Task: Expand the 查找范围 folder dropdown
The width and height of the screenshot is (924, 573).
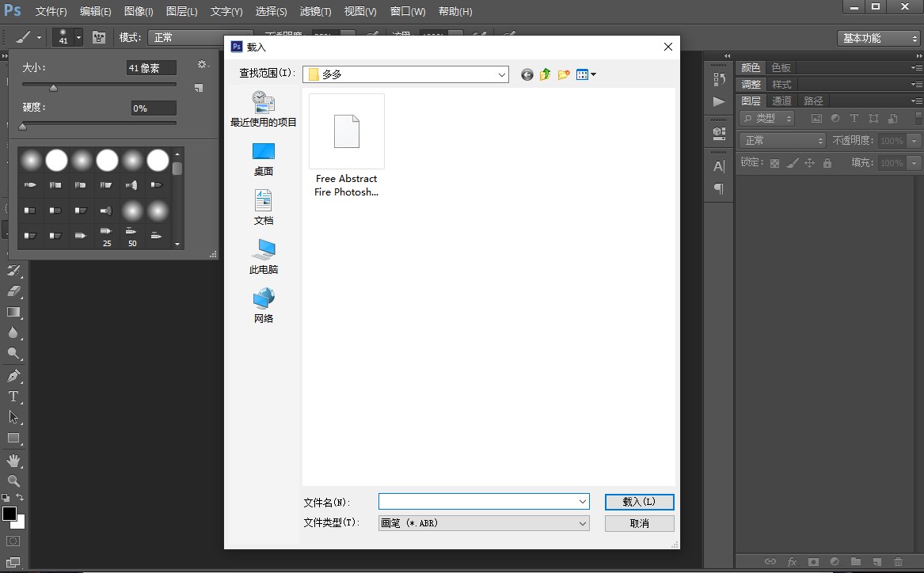Action: (502, 74)
